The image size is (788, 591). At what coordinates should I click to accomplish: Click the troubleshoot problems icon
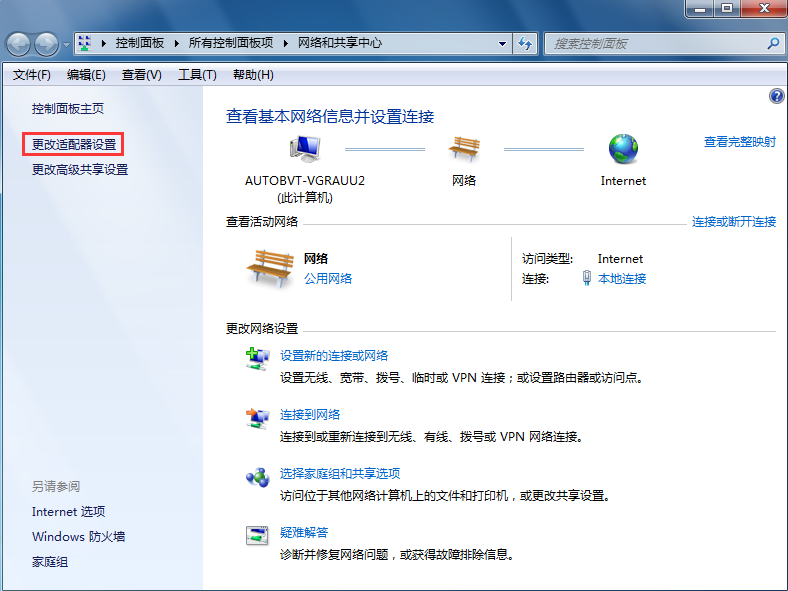257,535
